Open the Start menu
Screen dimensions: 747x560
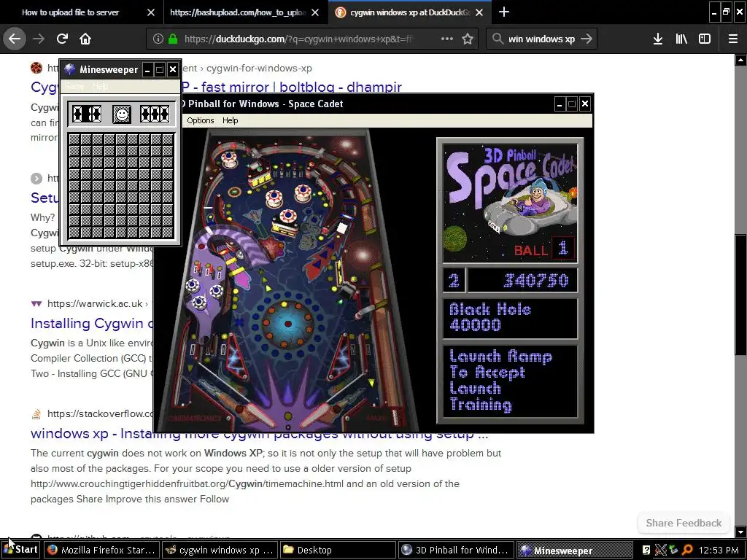[20, 550]
